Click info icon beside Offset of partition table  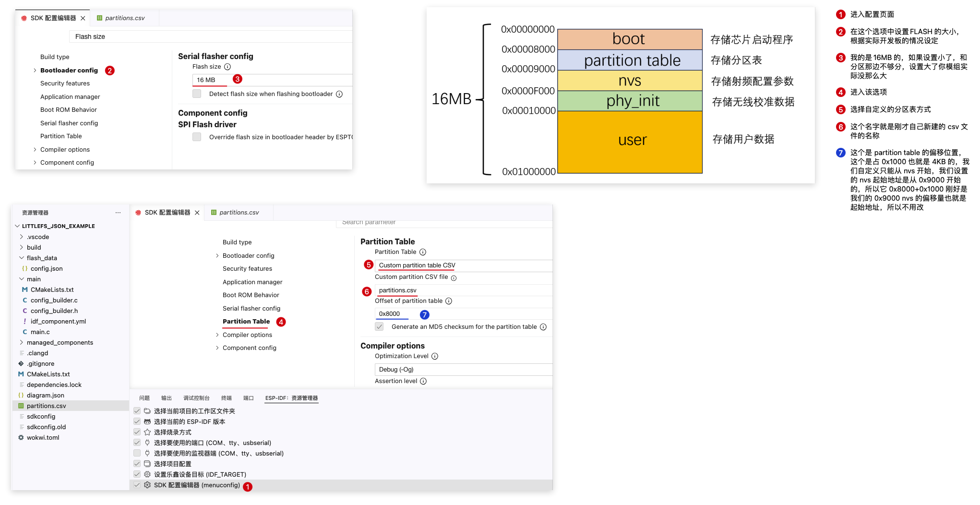[449, 301]
